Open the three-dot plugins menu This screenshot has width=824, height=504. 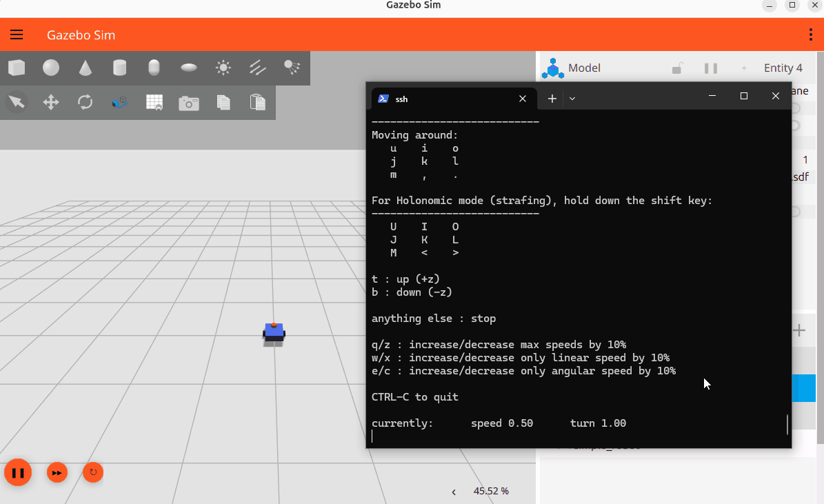click(811, 34)
